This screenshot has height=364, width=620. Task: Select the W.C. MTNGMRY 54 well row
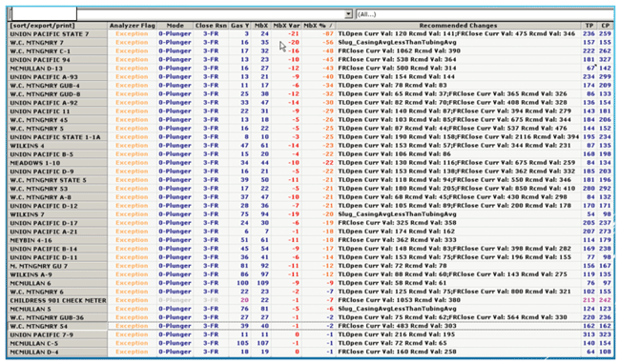[310, 326]
